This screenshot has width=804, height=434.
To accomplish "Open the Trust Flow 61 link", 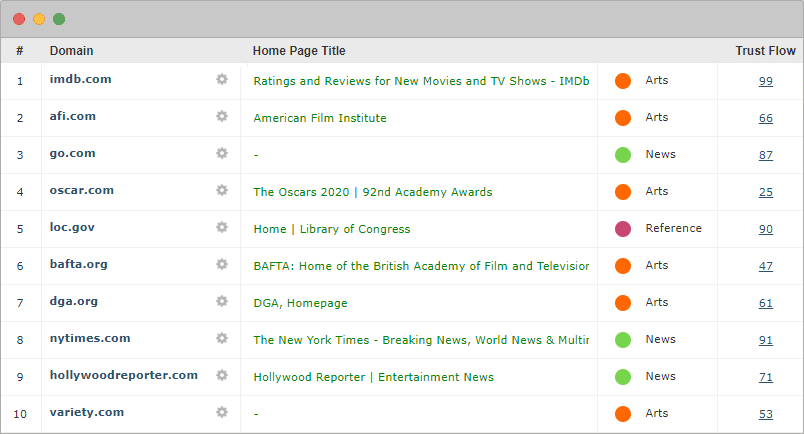I will click(766, 303).
